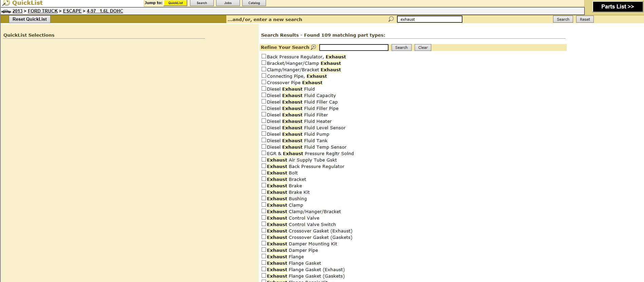Check the Exhaust Brake checkbox
Image resolution: width=644 pixels, height=282 pixels.
pos(264,185)
